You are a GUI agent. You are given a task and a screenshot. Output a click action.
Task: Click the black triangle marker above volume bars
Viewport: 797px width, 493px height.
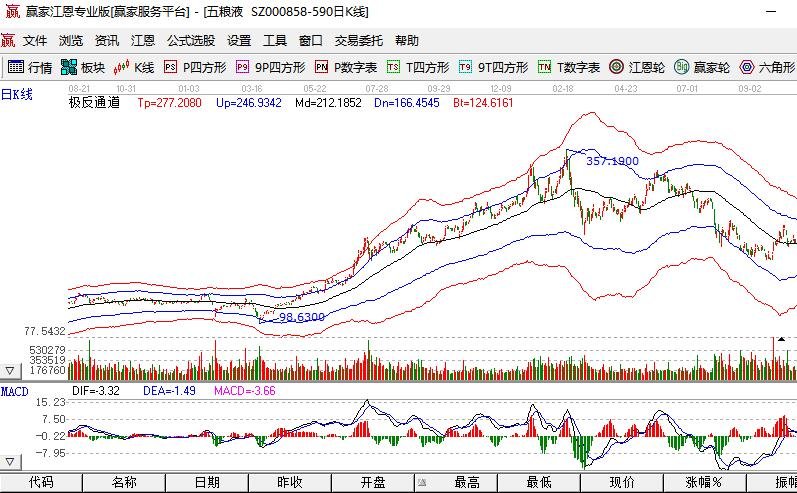(x=781, y=338)
